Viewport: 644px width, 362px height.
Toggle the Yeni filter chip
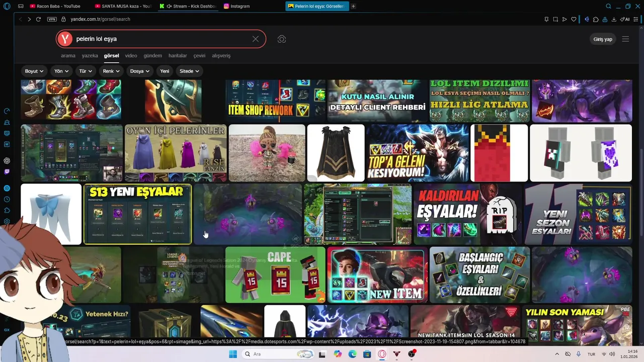pyautogui.click(x=165, y=71)
